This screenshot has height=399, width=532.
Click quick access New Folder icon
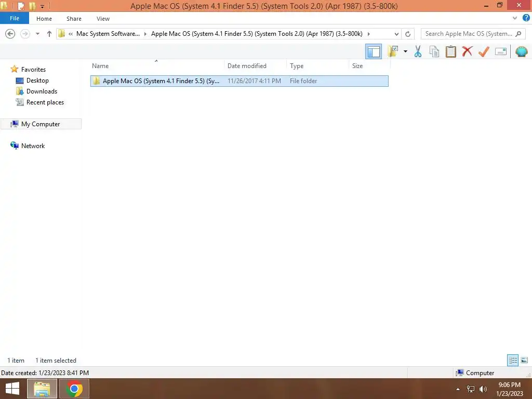point(33,6)
